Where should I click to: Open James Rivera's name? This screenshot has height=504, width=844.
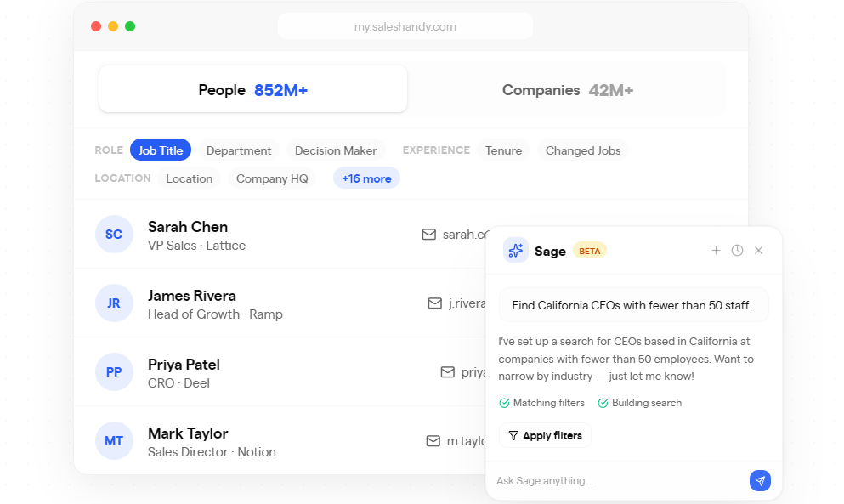[192, 296]
